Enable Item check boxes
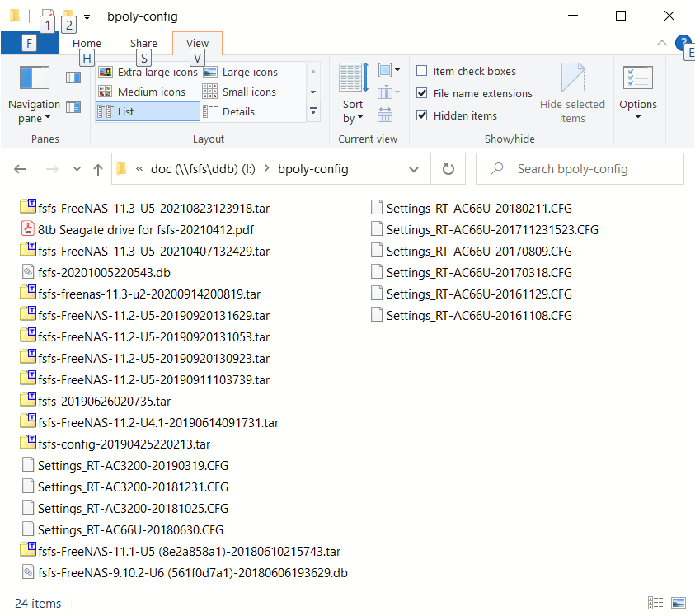 422,71
